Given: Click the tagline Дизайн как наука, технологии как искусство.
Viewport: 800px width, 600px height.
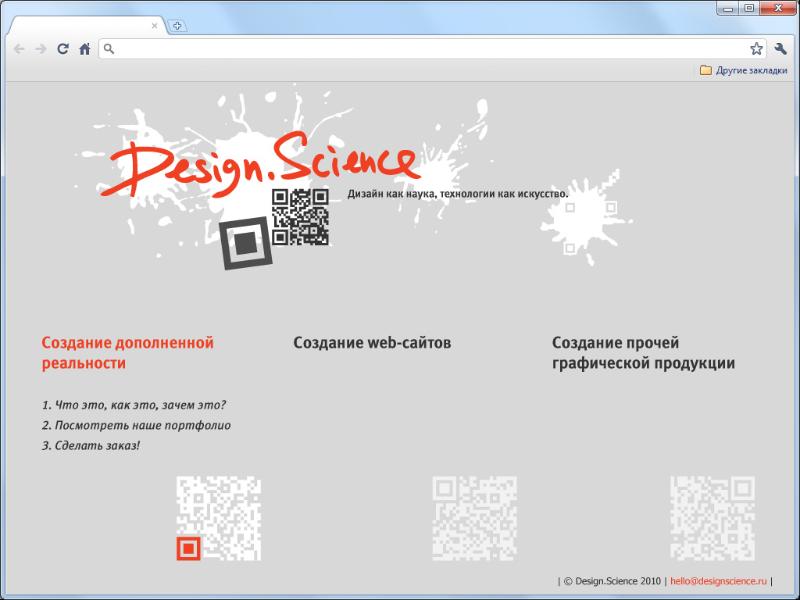Looking at the screenshot, I should pos(458,194).
